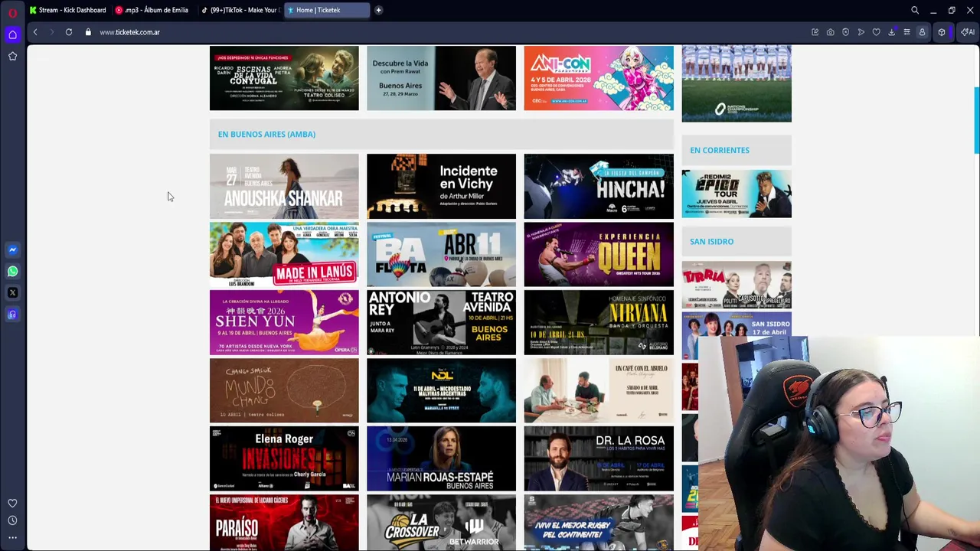Open Easy Setup sliders icon
Viewport: 980px width, 551px height.
907,32
